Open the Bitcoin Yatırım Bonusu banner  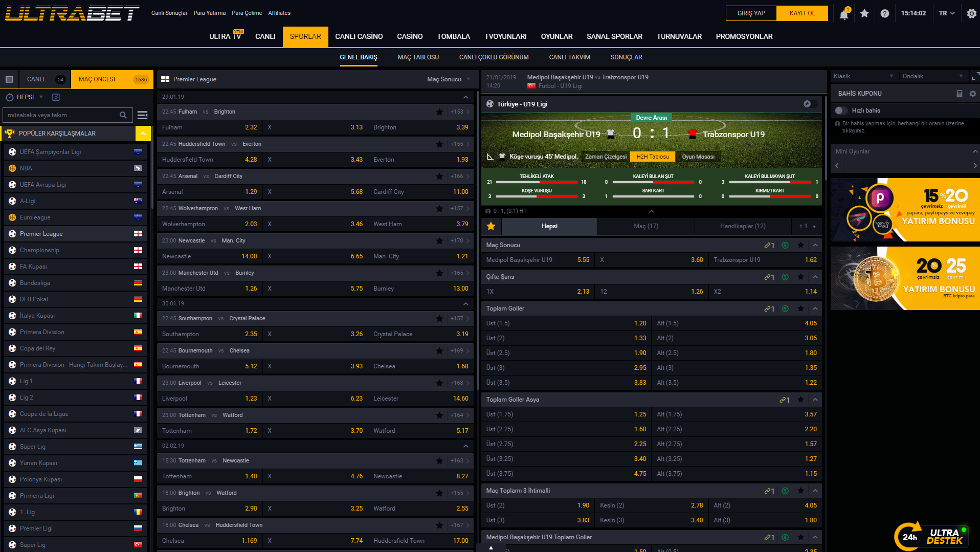point(905,278)
